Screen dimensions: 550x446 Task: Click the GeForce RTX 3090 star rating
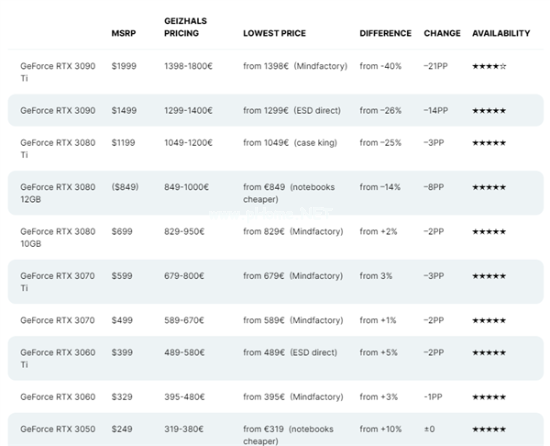point(489,111)
